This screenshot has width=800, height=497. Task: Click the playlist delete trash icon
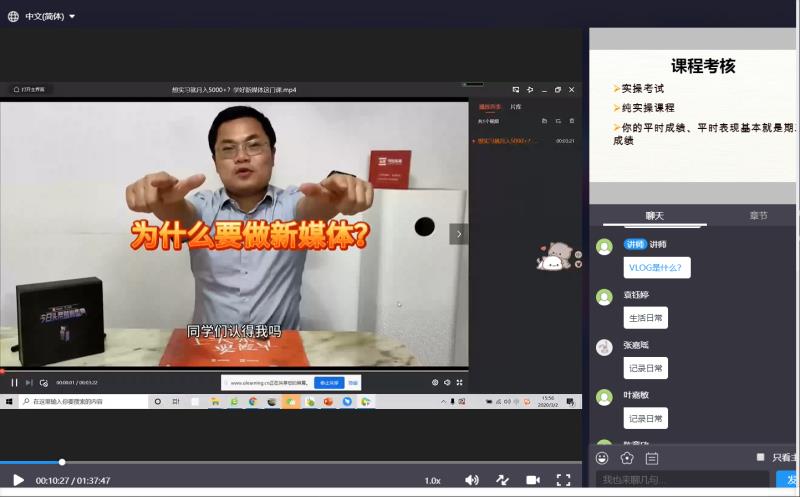point(572,121)
